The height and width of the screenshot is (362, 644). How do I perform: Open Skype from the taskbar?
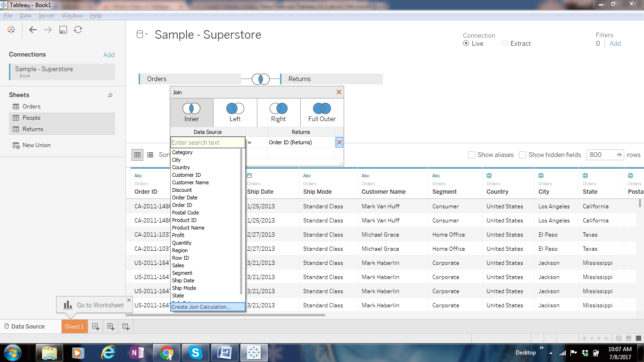(195, 352)
